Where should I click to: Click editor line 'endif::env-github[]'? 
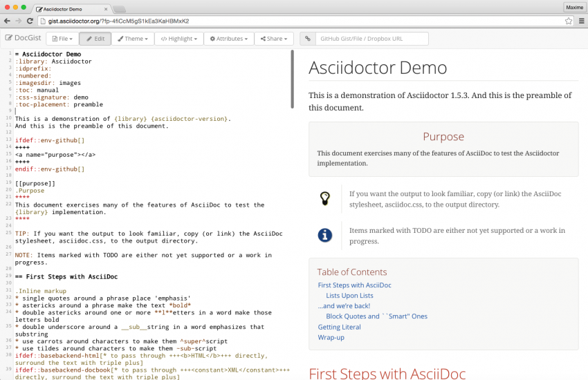tap(50, 169)
